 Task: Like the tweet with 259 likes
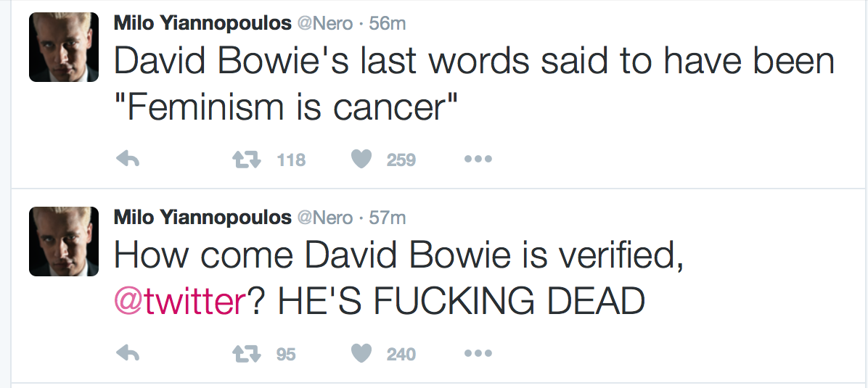(x=361, y=160)
